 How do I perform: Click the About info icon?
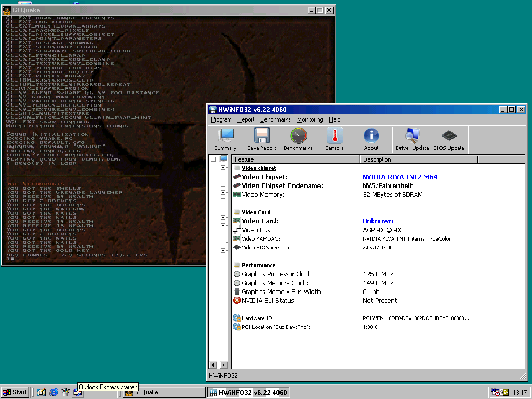(371, 139)
